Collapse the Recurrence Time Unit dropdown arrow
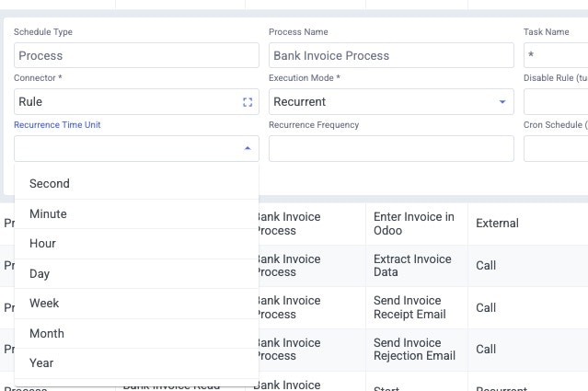The image size is (588, 391). [248, 148]
